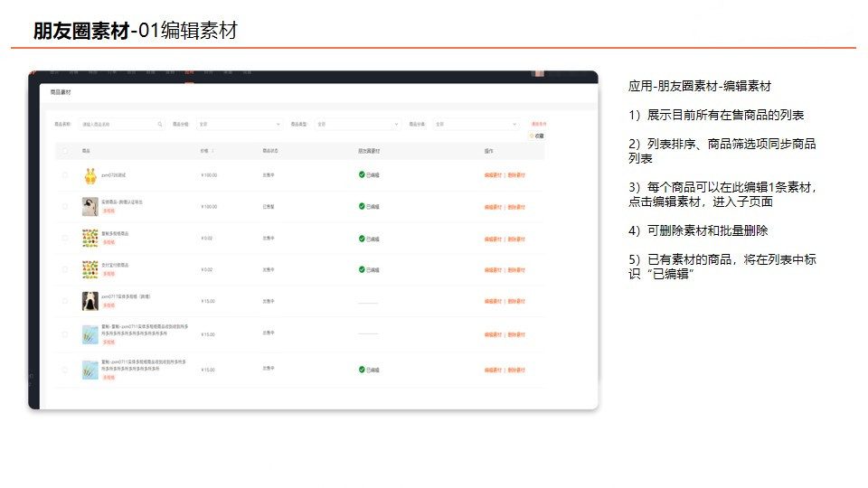Screen dimensions: 868x488
Task: Click 删除素材 for zxm0726测试
Action: 516,175
